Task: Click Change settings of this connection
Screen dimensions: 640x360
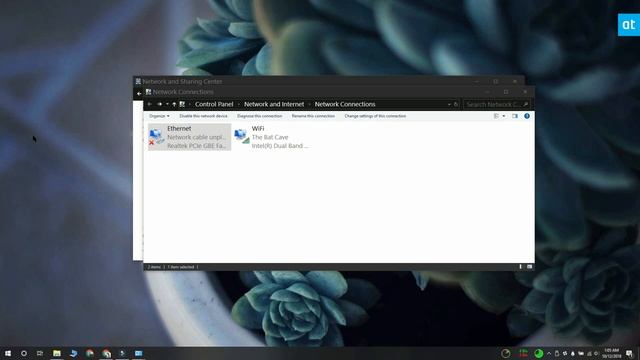Action: click(375, 116)
